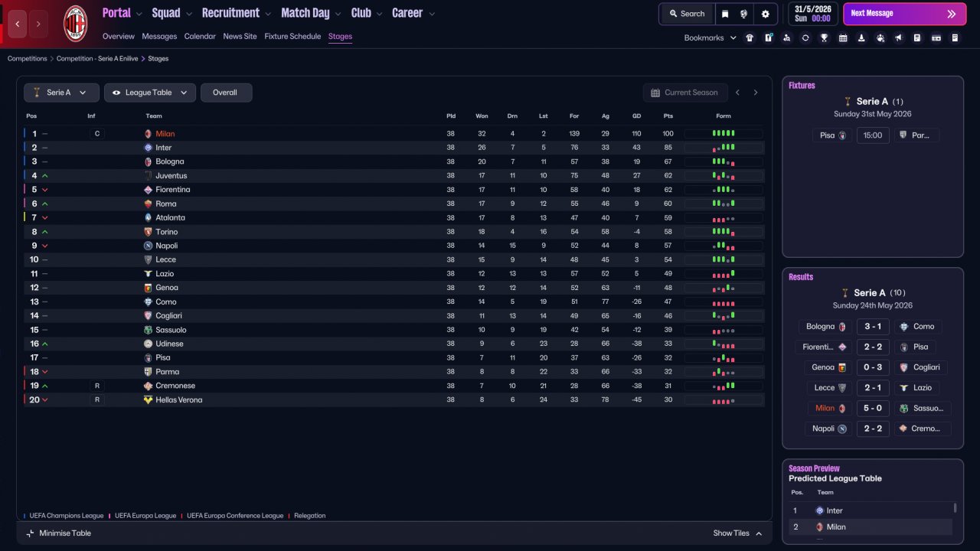Image resolution: width=980 pixels, height=551 pixels.
Task: Open the settings gear icon
Action: pos(765,14)
